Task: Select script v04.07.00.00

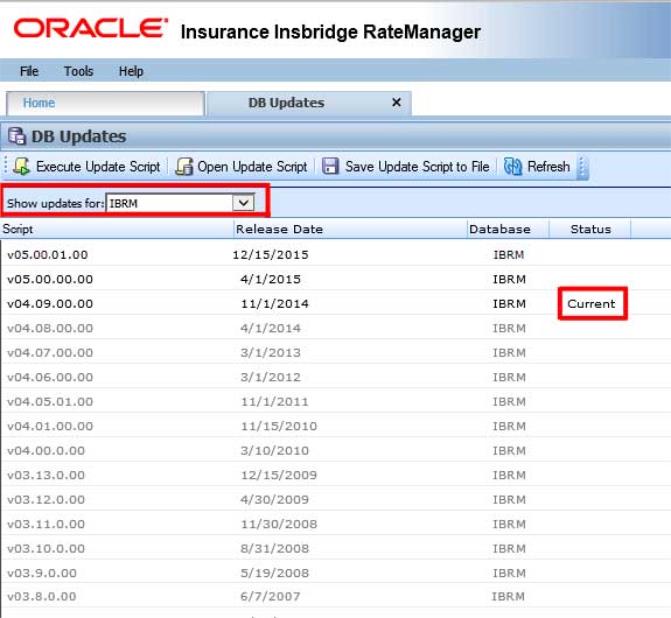Action: pyautogui.click(x=50, y=353)
